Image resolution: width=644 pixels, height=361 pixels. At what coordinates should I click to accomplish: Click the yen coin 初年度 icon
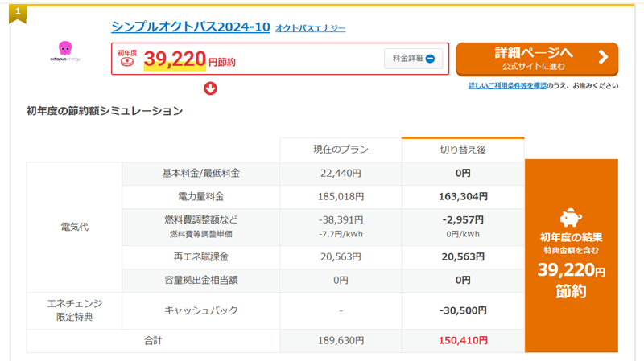pyautogui.click(x=128, y=59)
